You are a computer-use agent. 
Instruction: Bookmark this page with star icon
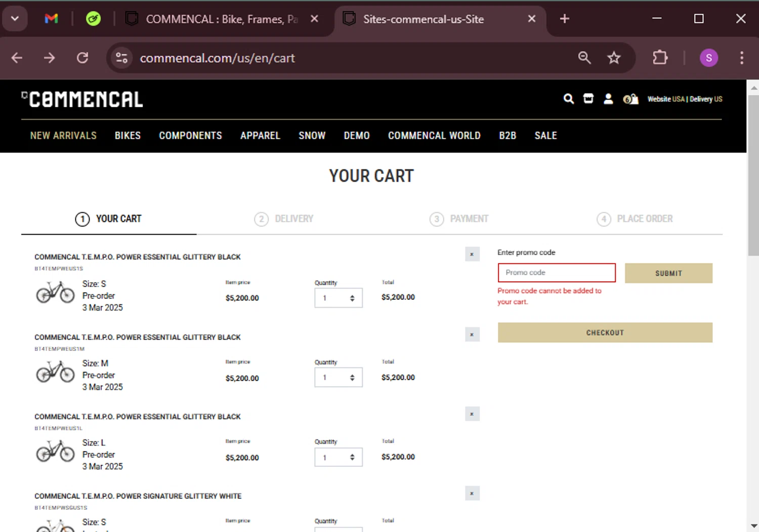pyautogui.click(x=614, y=58)
